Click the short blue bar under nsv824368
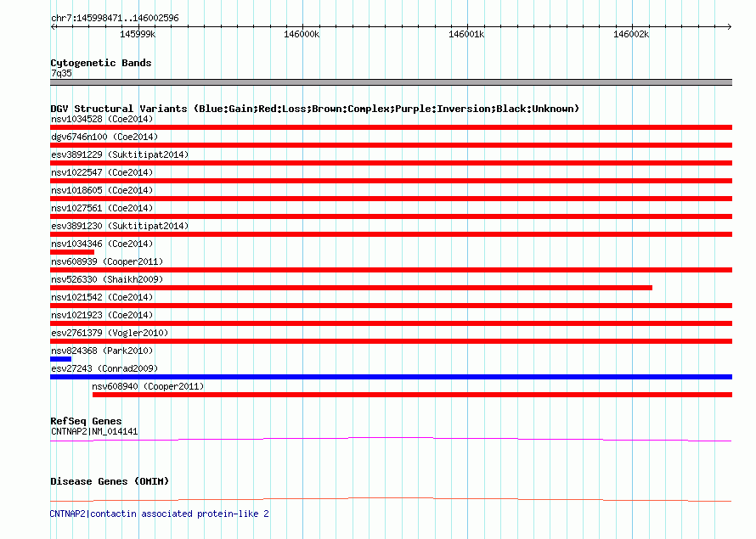 tap(60, 359)
